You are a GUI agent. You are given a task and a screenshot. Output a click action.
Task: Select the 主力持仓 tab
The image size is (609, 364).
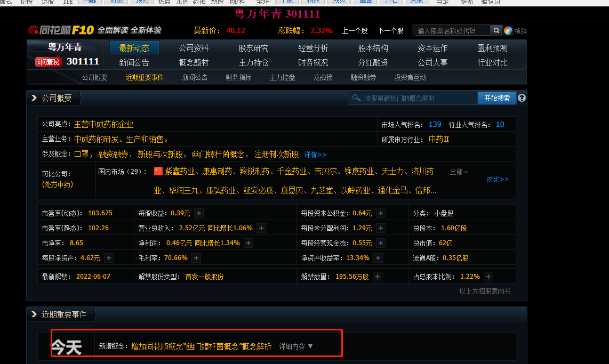click(254, 62)
